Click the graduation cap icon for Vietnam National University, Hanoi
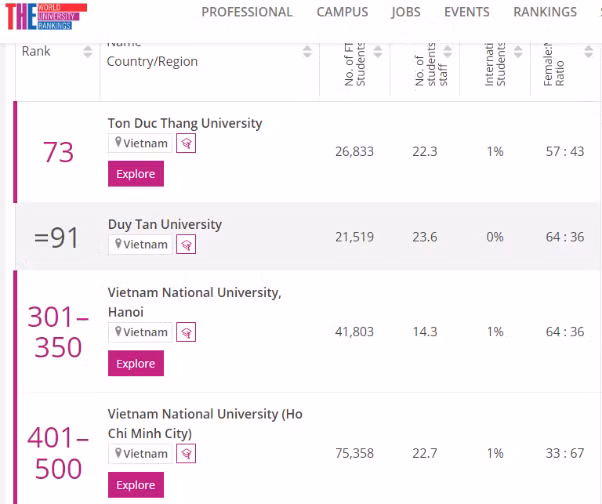Viewport: 602px width, 504px height. coord(186,332)
